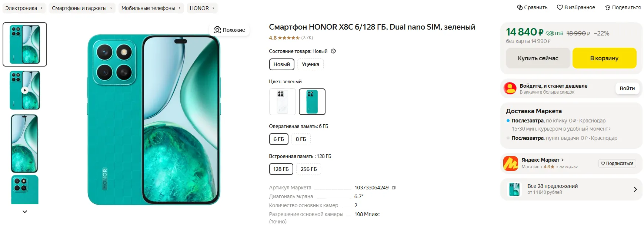Add to favorites with the heart icon
Image resolution: width=644 pixels, height=226 pixels.
pos(560,7)
